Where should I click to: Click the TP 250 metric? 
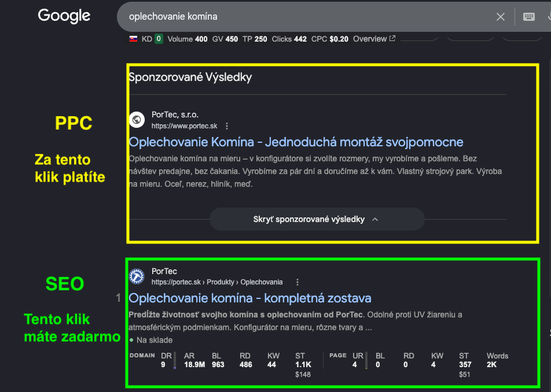[255, 39]
